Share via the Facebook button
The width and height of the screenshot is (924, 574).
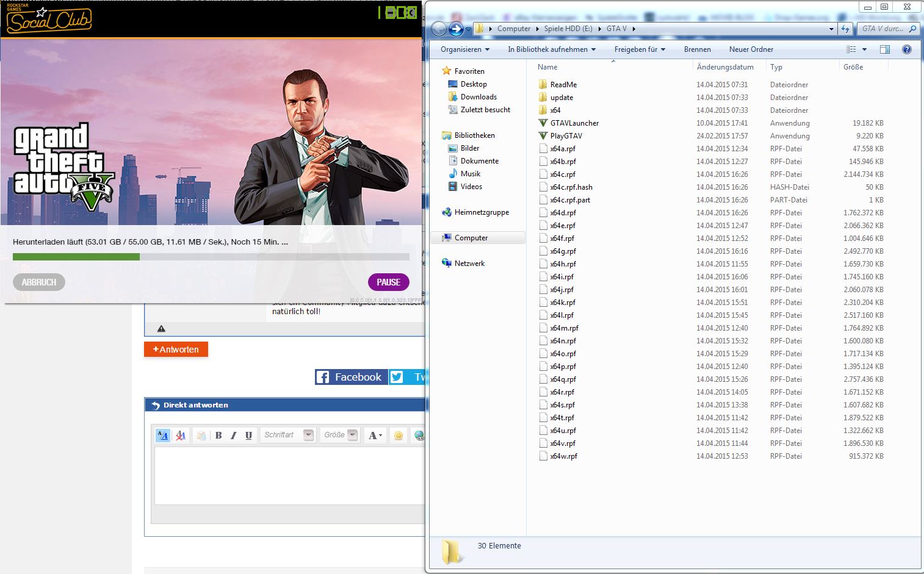click(351, 377)
